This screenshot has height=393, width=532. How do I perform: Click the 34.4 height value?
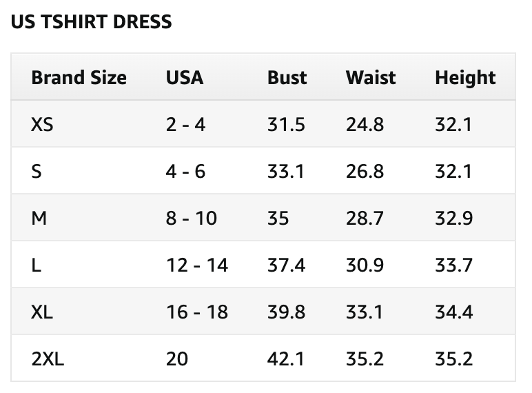tap(453, 312)
